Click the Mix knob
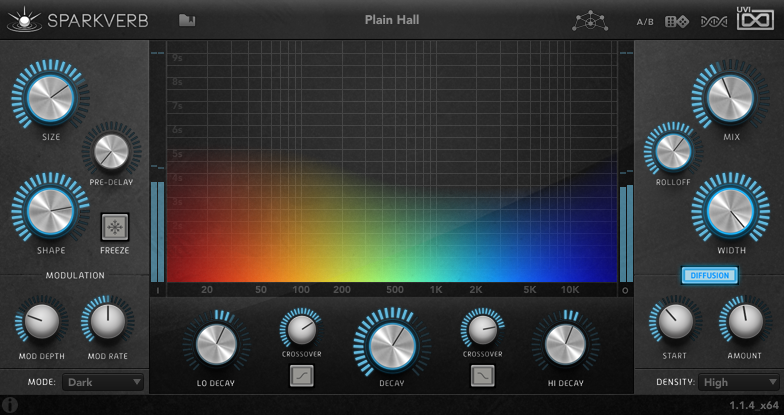The image size is (784, 415). (730, 98)
